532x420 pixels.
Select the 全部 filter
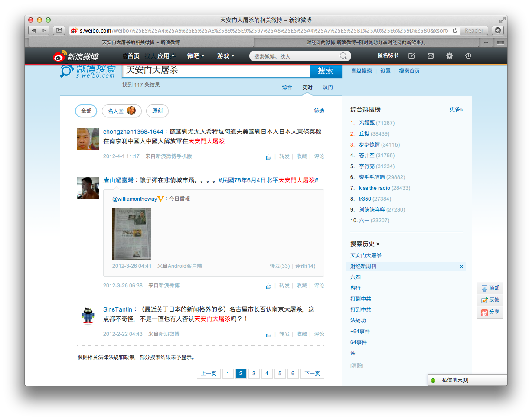pos(86,111)
